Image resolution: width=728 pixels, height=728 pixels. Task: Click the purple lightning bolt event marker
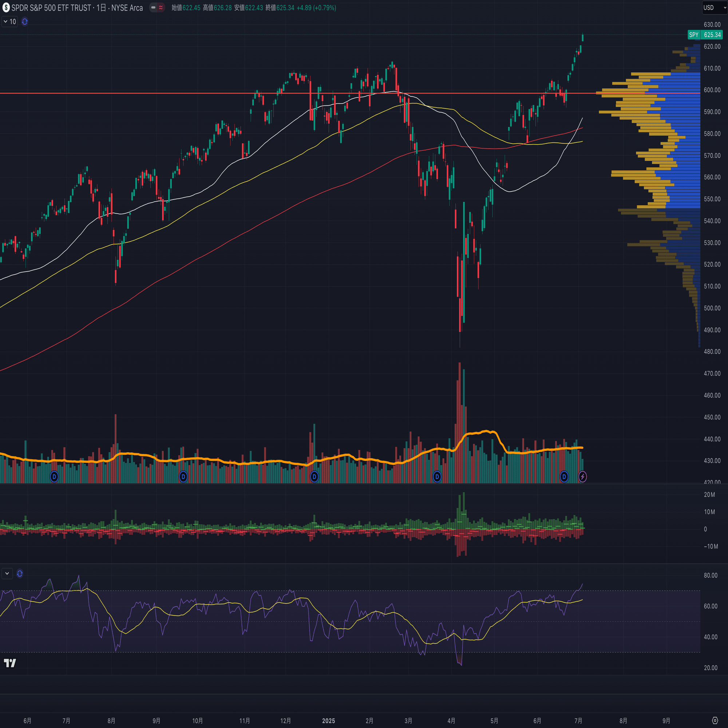[582, 477]
